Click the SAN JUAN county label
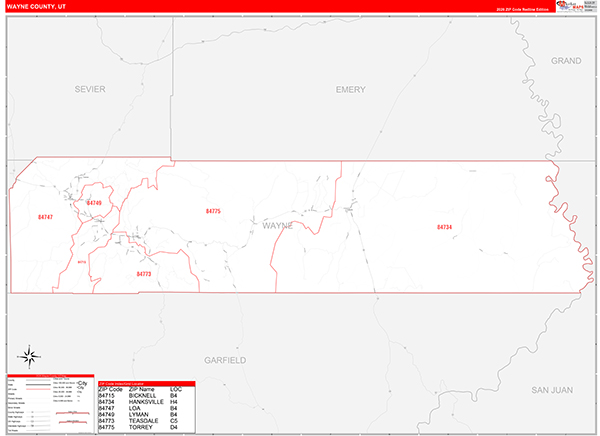This screenshot has height=436, width=600. click(x=552, y=390)
